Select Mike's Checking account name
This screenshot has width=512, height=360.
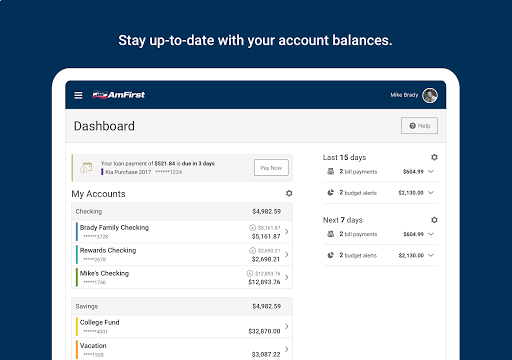click(x=104, y=273)
